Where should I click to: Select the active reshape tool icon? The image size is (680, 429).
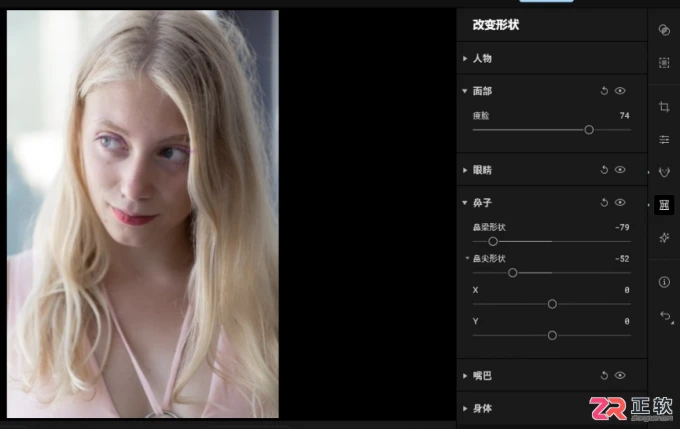(664, 205)
